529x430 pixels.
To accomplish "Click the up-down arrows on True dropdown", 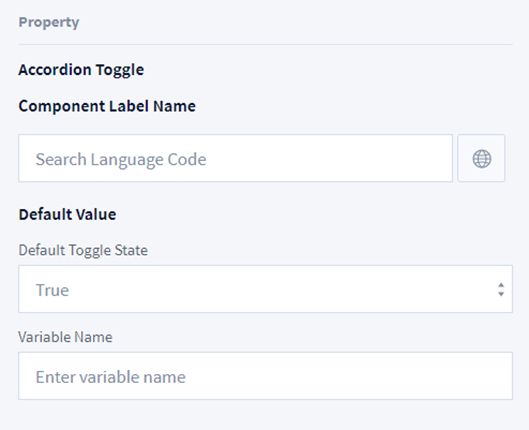I will [501, 289].
